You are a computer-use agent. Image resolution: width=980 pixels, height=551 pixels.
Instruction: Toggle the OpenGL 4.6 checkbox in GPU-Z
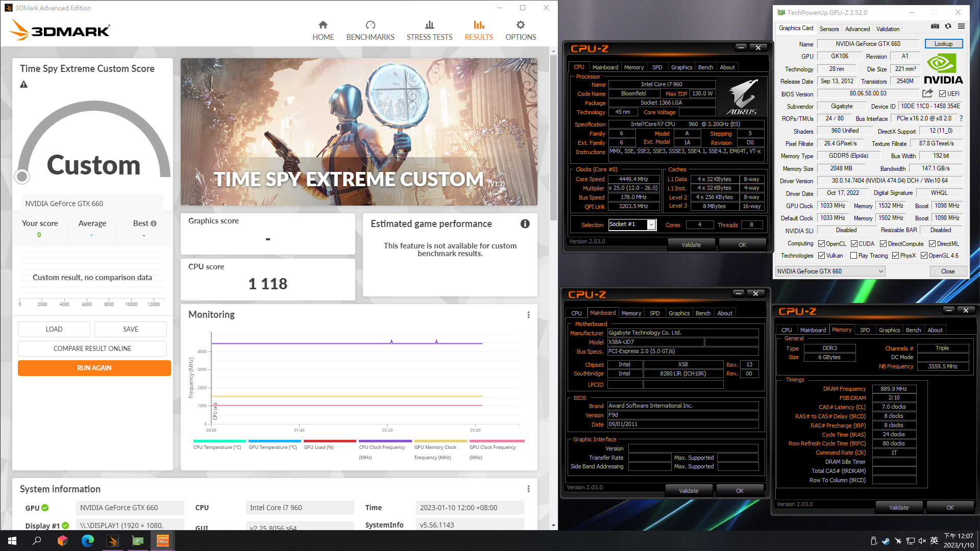[x=924, y=256]
